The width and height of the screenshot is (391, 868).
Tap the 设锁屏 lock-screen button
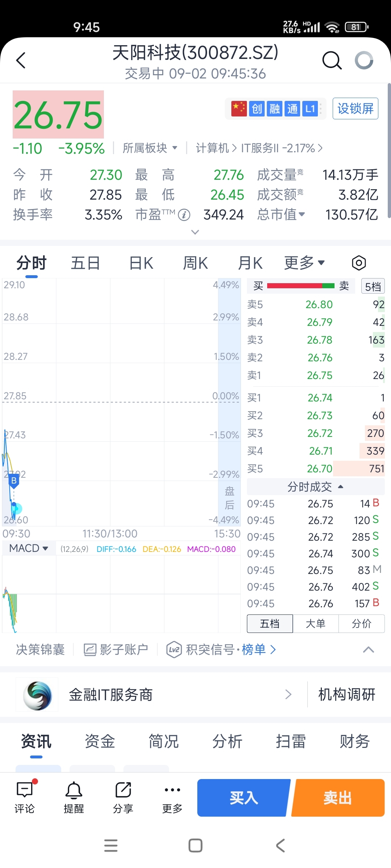(356, 109)
